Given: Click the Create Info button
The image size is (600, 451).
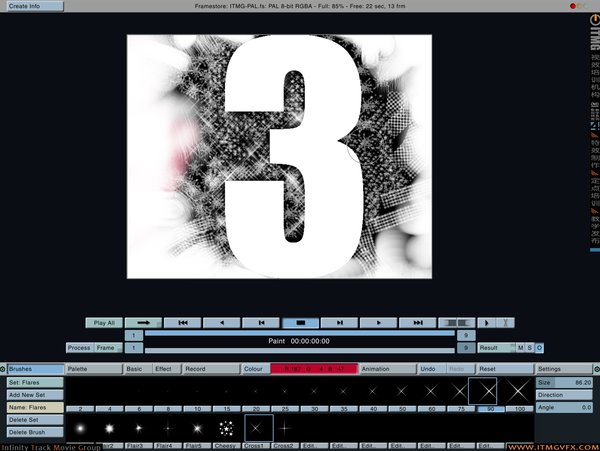Looking at the screenshot, I should pyautogui.click(x=35, y=6).
